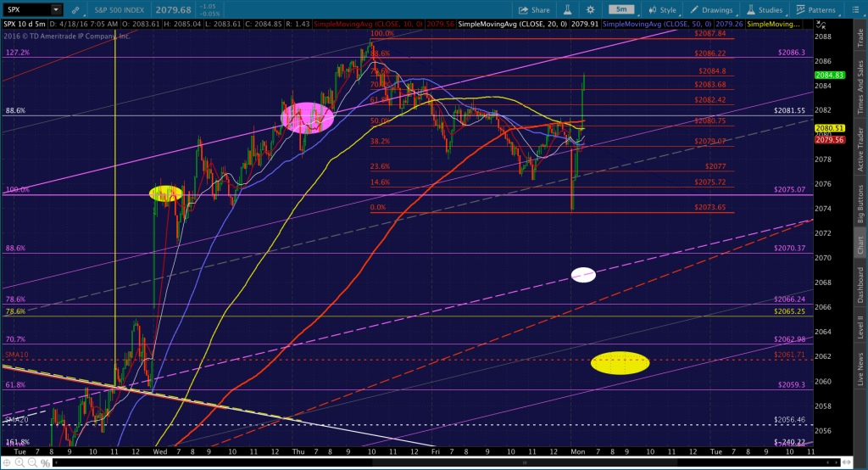This screenshot has width=868, height=470.
Task: Open chart settings gear icon
Action: point(590,10)
